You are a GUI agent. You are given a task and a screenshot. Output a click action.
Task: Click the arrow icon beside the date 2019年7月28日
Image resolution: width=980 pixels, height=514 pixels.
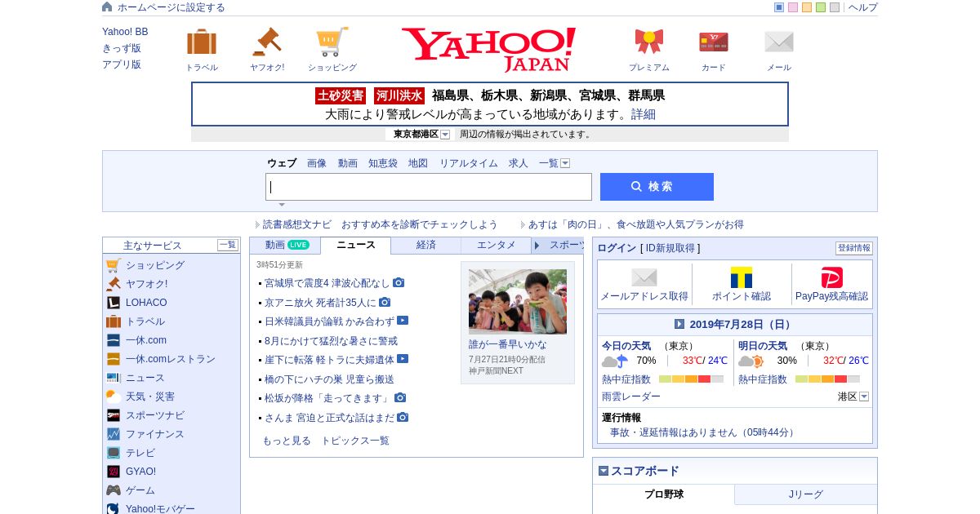click(679, 324)
